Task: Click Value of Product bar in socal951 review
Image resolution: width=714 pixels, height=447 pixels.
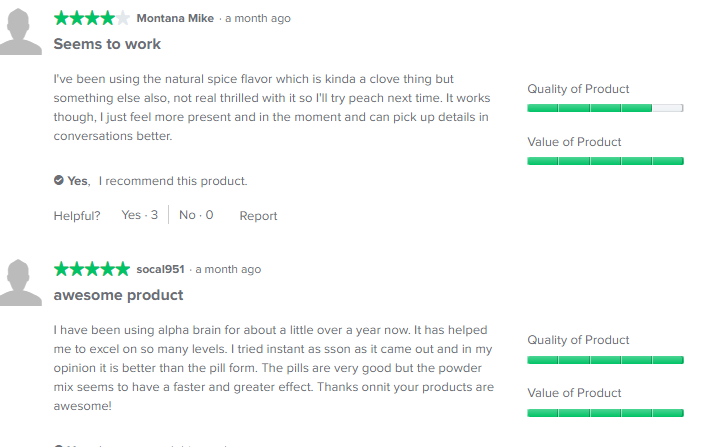Action: 605,413
